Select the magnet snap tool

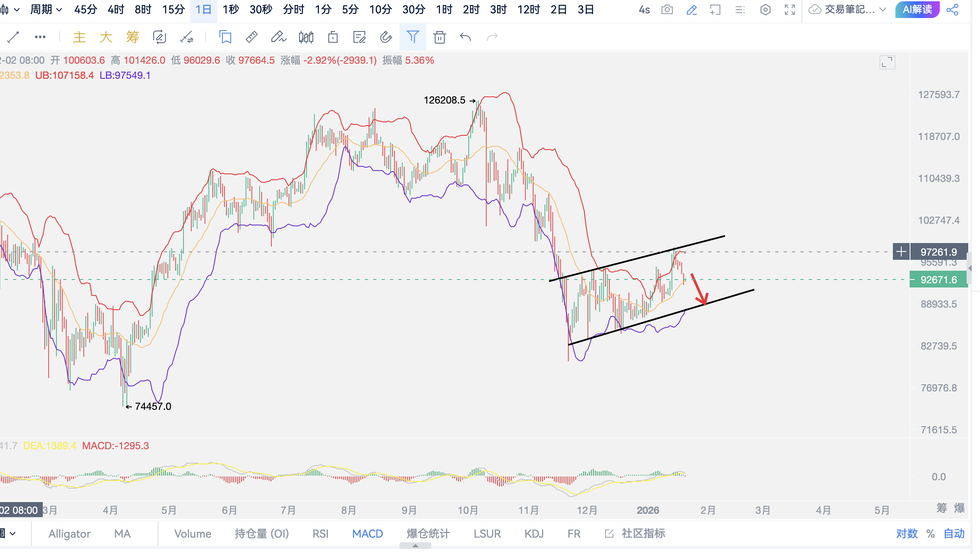tap(386, 37)
